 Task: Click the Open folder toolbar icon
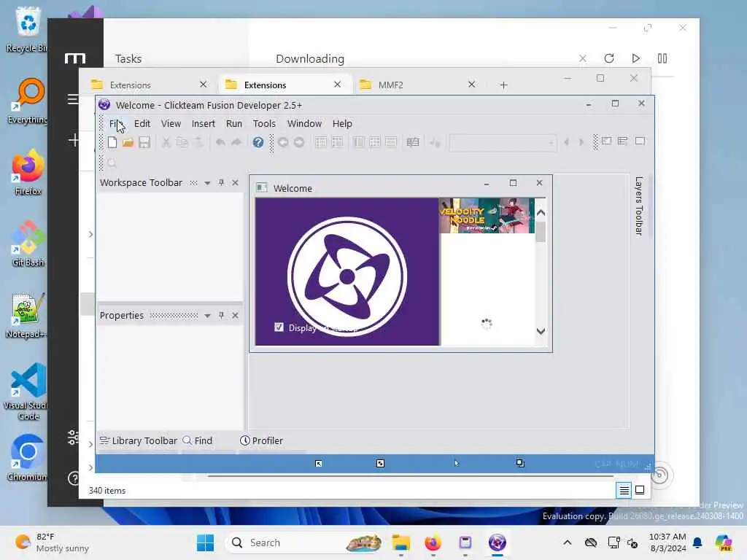click(128, 142)
